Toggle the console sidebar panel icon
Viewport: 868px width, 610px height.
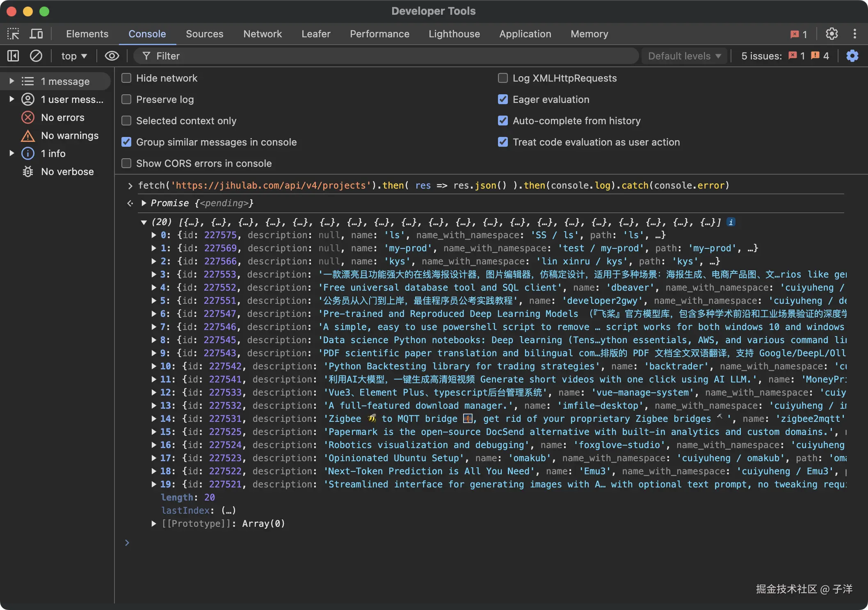point(13,56)
